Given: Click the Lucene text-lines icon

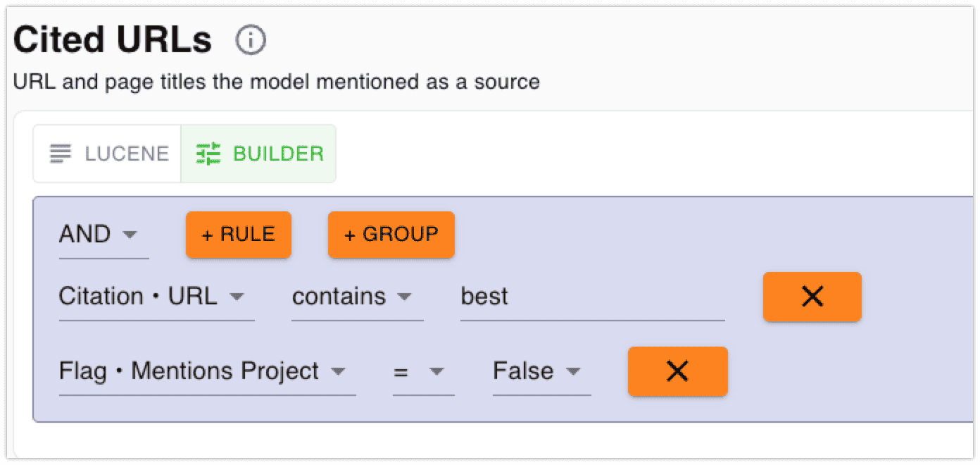Looking at the screenshot, I should (61, 154).
